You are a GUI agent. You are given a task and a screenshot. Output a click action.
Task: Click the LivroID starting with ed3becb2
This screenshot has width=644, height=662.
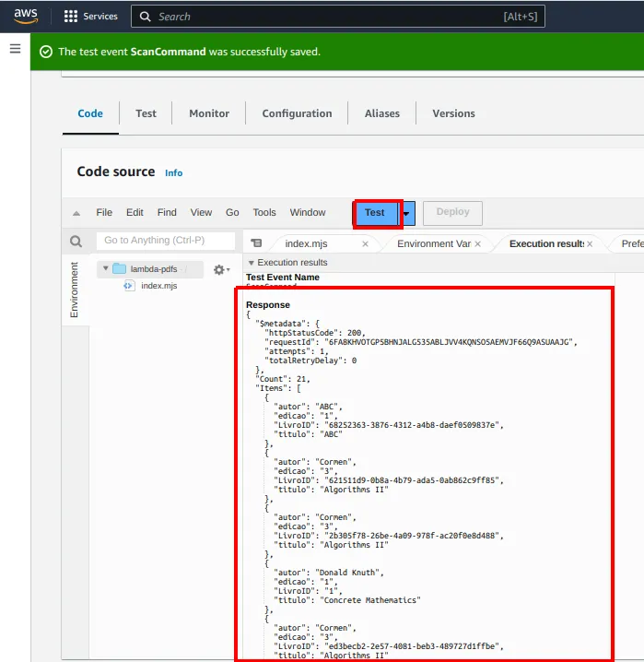pos(389,646)
